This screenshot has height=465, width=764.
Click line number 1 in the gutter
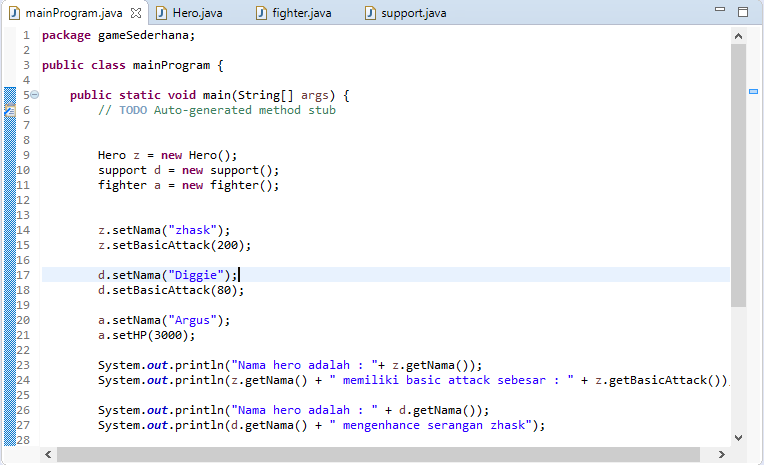pos(26,35)
